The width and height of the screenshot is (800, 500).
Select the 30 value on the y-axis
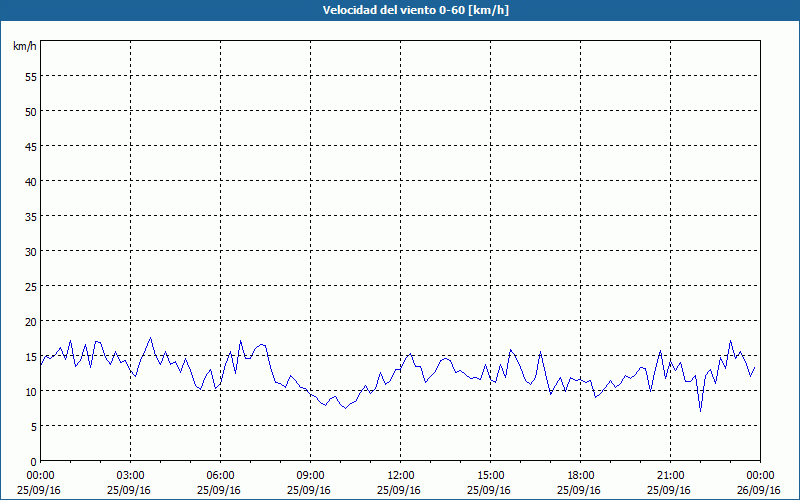[x=31, y=253]
